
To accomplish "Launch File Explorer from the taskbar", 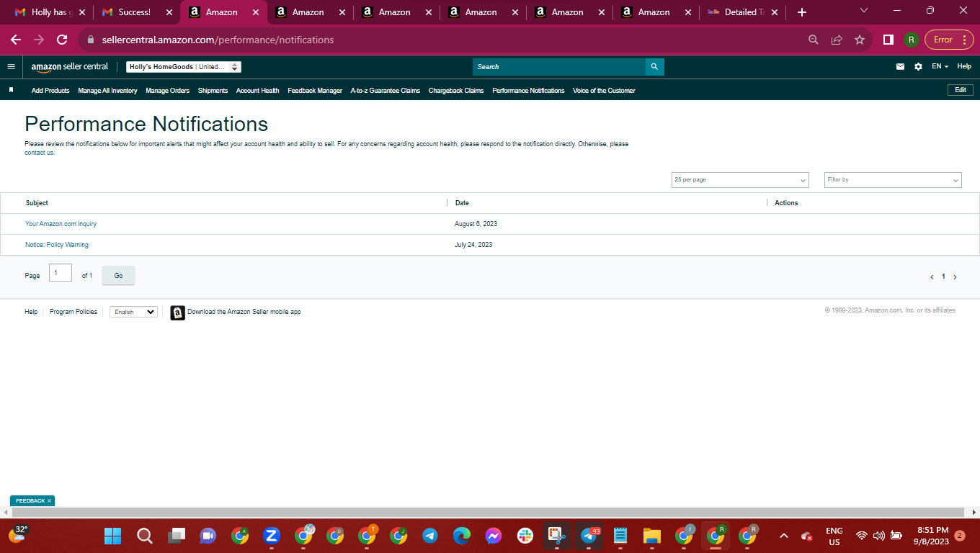I will pyautogui.click(x=652, y=536).
